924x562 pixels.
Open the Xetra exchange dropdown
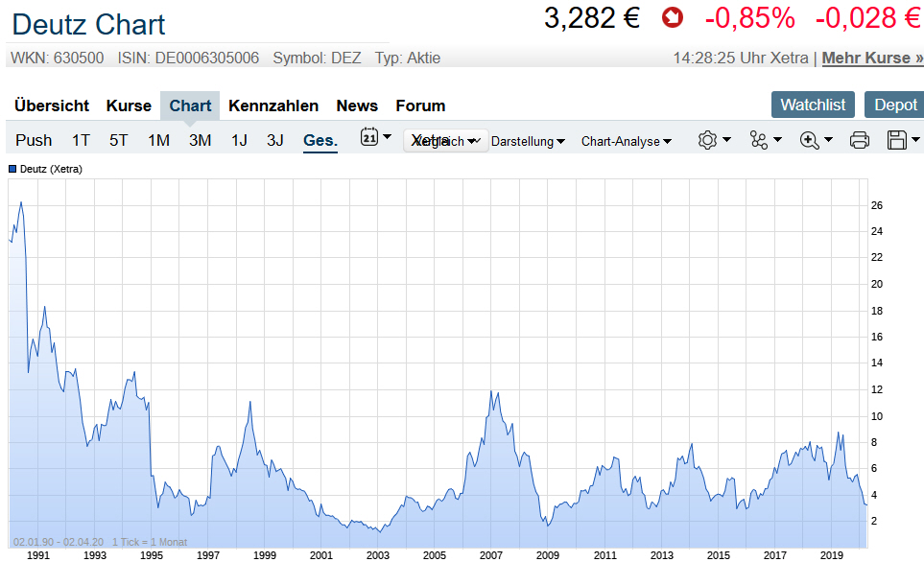(x=445, y=141)
